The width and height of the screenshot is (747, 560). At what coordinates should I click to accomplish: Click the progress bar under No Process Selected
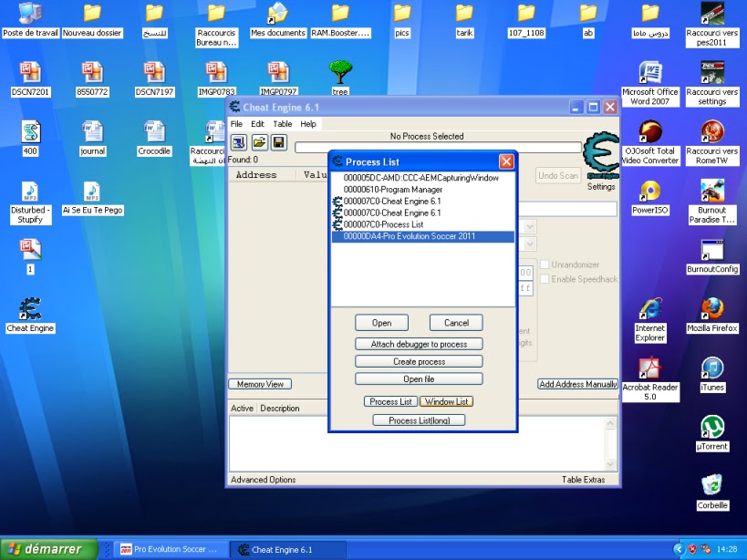[438, 148]
